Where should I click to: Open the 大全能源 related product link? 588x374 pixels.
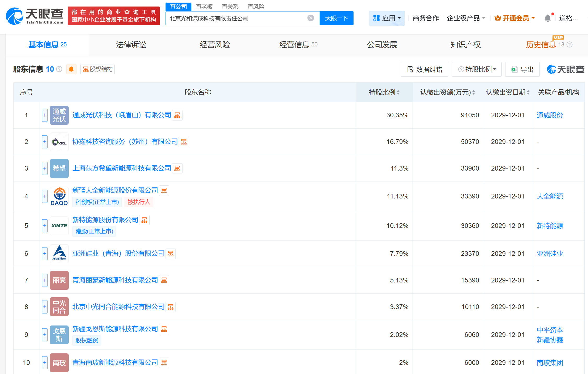click(x=550, y=196)
